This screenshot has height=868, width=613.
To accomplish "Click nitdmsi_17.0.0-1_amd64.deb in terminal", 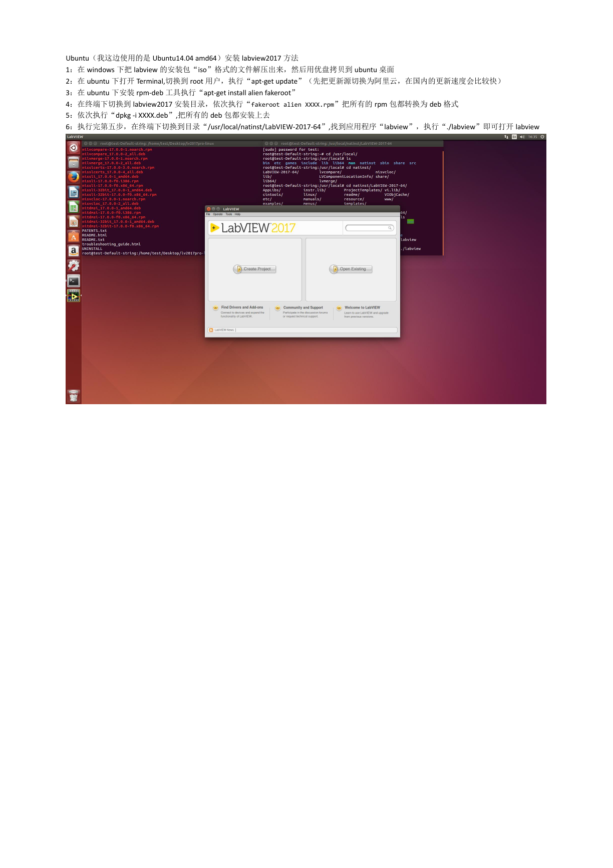I will [112, 208].
